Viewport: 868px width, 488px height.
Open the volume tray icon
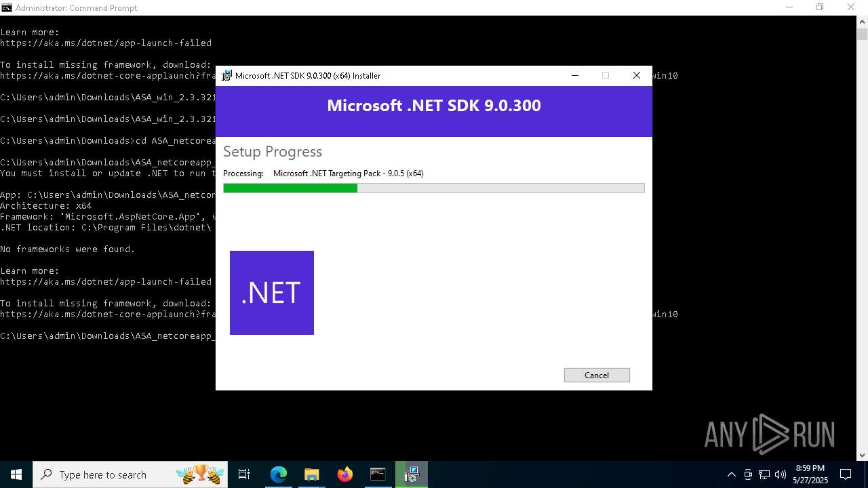pos(780,474)
